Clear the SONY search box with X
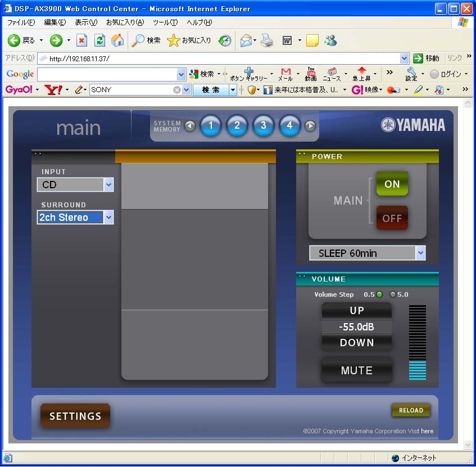The height and width of the screenshot is (467, 476). [x=177, y=90]
